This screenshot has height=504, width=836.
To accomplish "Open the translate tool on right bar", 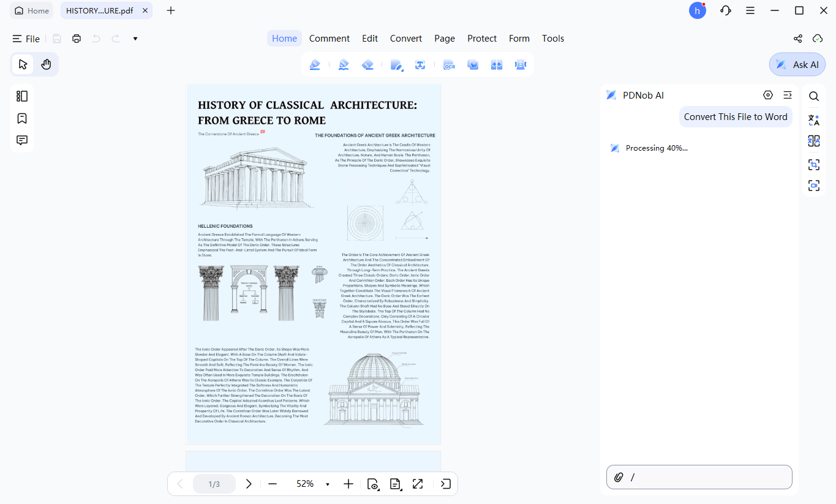I will click(814, 119).
